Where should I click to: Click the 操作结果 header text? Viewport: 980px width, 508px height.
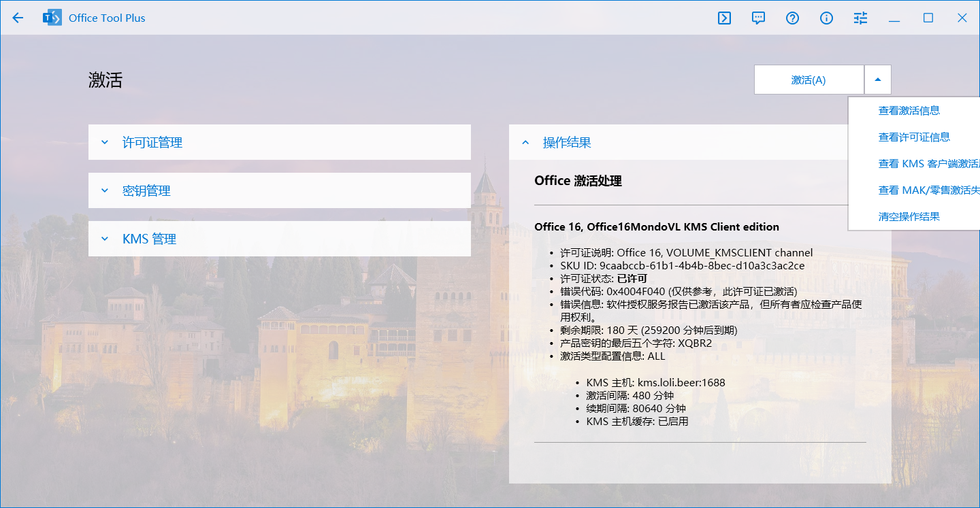(567, 143)
